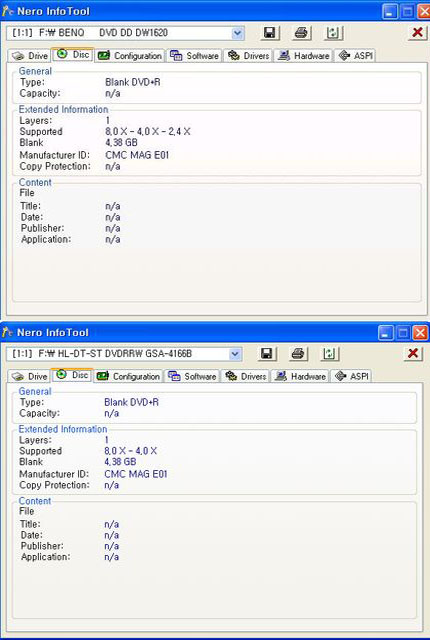Refresh drive info in BENQ DW1620 window
This screenshot has height=640, width=430.
pyautogui.click(x=333, y=33)
